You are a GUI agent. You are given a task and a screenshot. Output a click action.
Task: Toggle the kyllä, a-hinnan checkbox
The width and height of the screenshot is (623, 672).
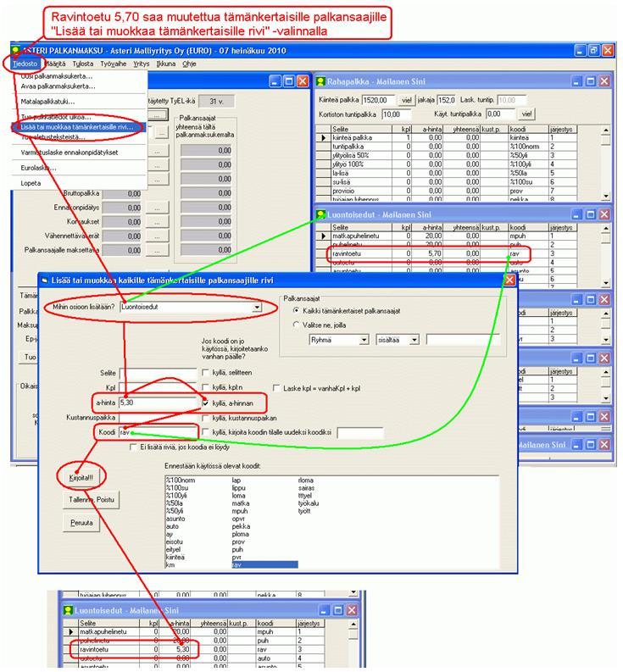[205, 403]
